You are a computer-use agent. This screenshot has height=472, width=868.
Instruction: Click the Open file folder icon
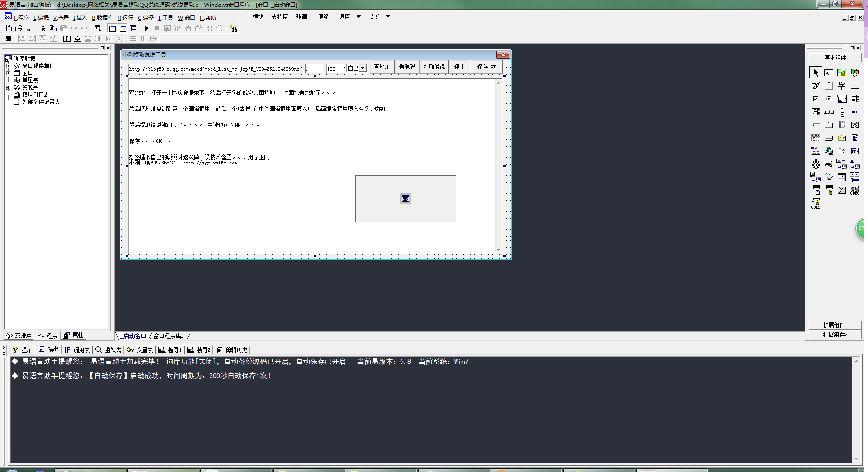pyautogui.click(x=19, y=28)
